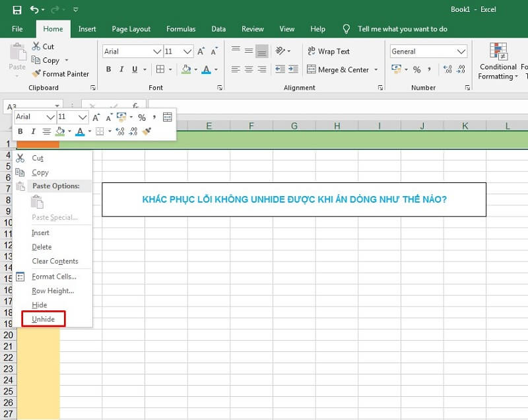
Task: Apply the Percent Style on the mini toolbar
Action: 143,117
